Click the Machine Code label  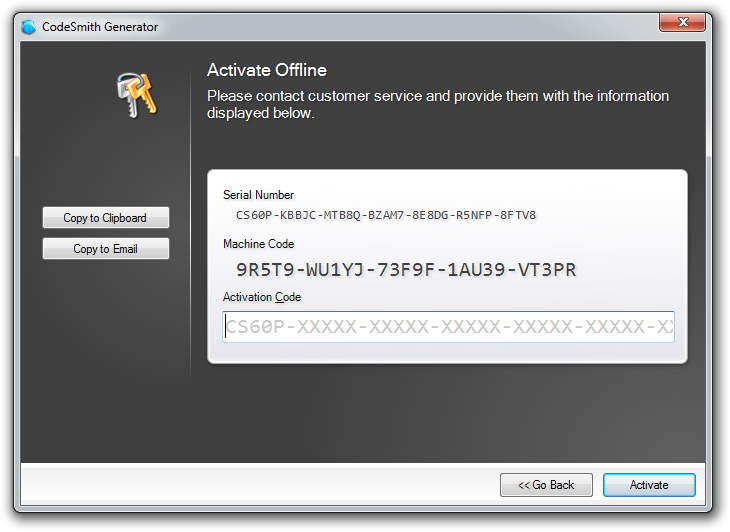pos(258,243)
